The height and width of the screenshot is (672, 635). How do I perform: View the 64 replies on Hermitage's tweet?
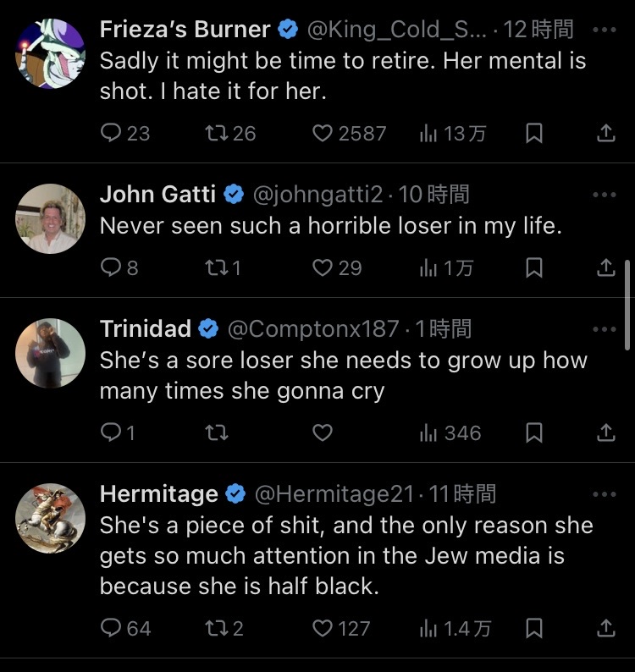point(125,628)
